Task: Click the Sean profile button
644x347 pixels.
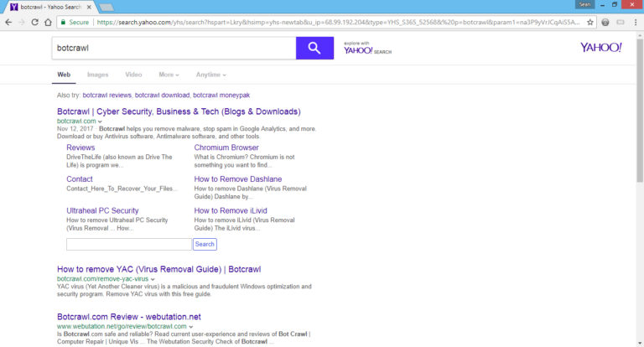Action: 584,4
